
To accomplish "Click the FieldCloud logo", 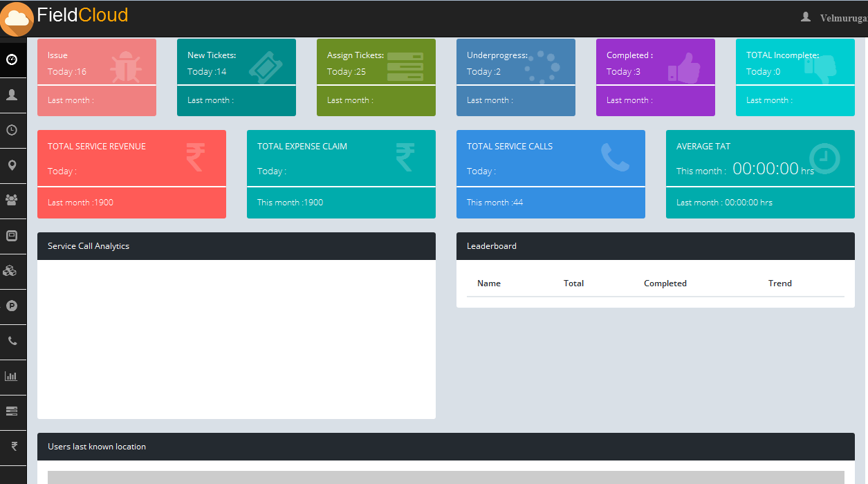I will pyautogui.click(x=66, y=17).
